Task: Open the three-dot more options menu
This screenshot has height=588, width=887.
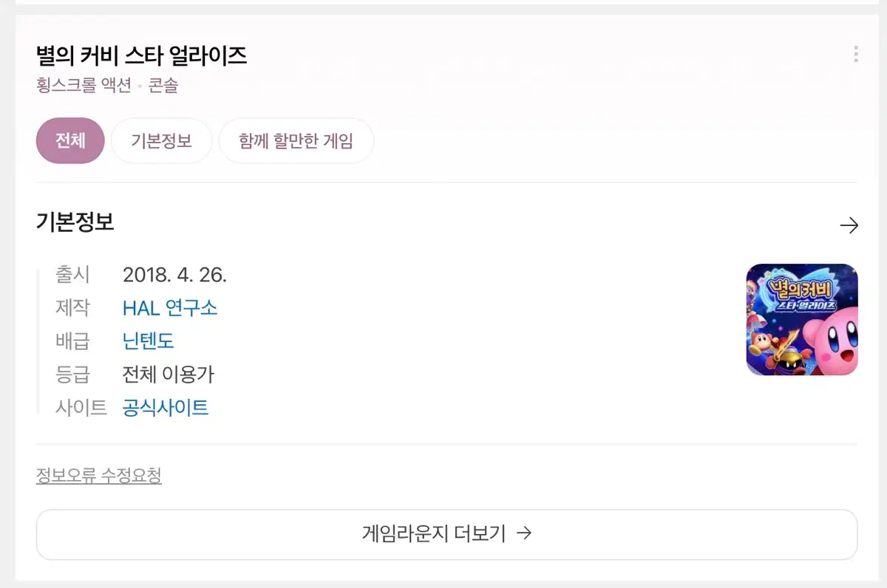Action: pyautogui.click(x=855, y=54)
